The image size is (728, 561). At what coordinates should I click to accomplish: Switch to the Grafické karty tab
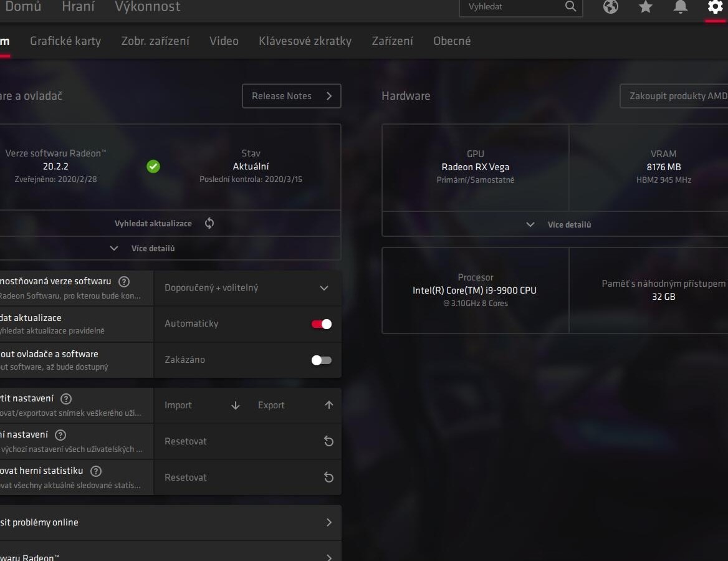pyautogui.click(x=65, y=41)
